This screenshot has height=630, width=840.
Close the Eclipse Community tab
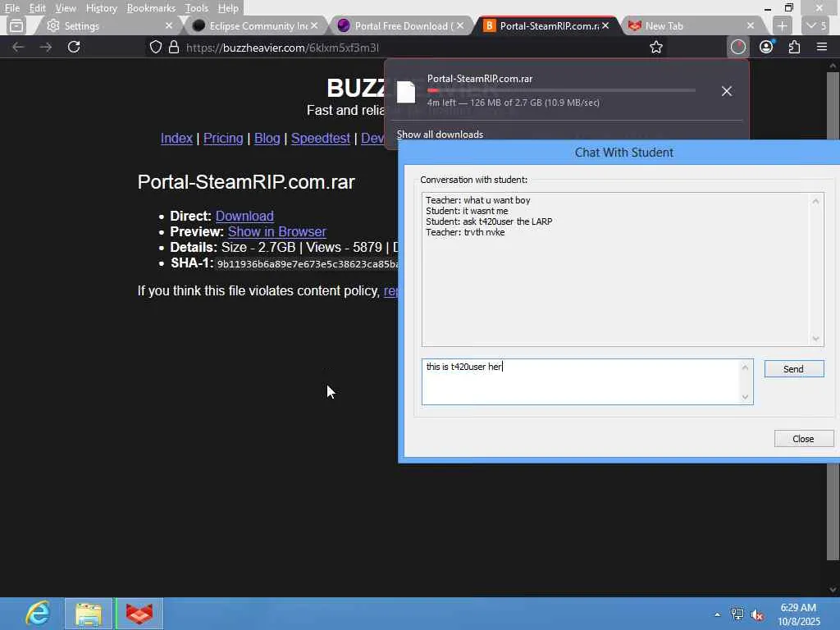click(314, 25)
